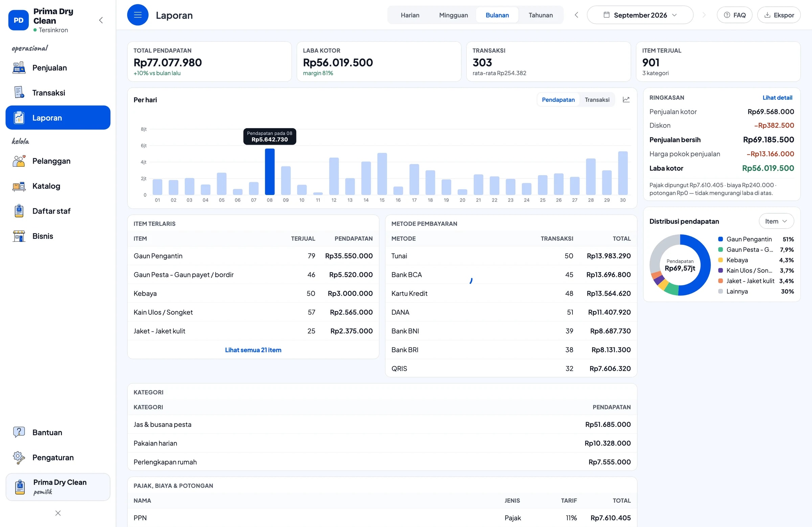The width and height of the screenshot is (812, 527).
Task: Click the Bank BCA payment method row
Action: click(x=511, y=275)
